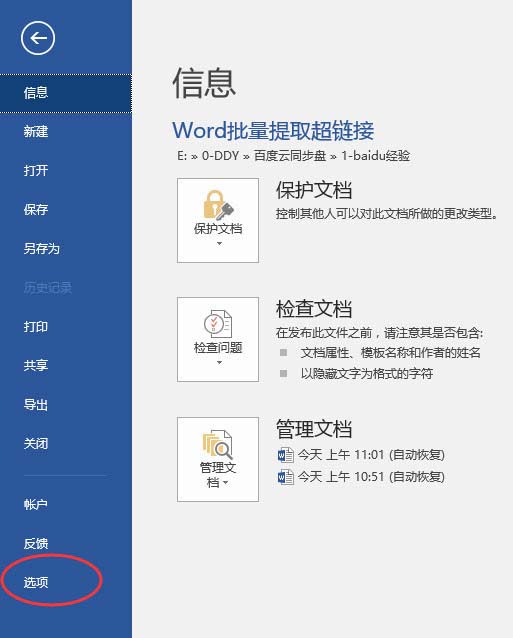Click the document title Word批量提取超链接
Screen dimensions: 513x638
[x=273, y=131]
